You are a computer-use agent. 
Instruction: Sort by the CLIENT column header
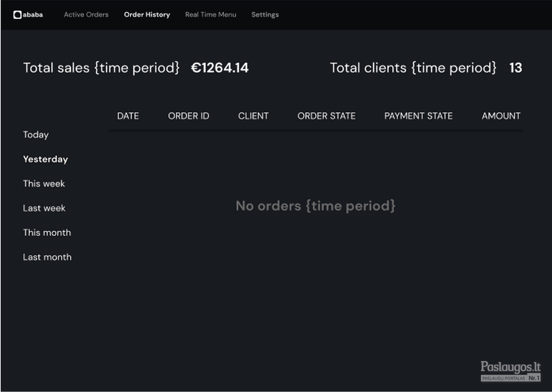click(x=253, y=116)
